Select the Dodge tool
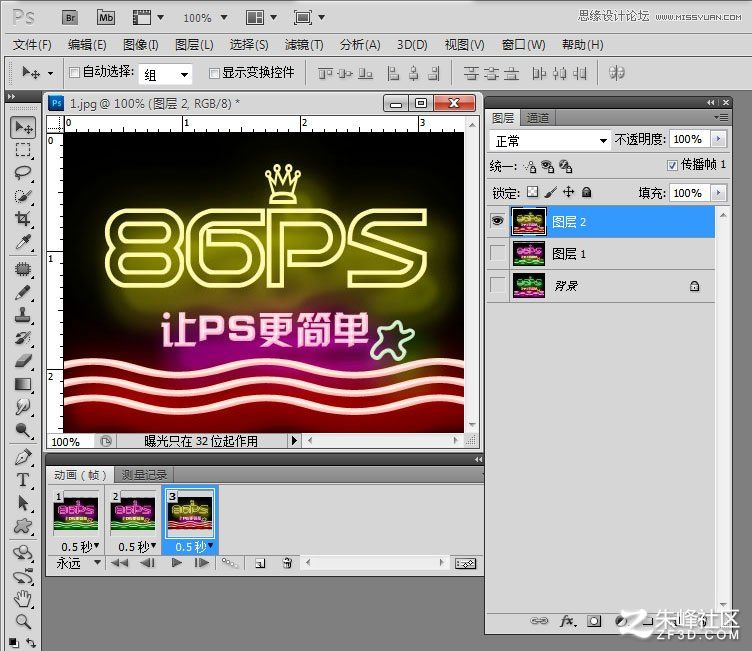The image size is (752, 651). [23, 429]
